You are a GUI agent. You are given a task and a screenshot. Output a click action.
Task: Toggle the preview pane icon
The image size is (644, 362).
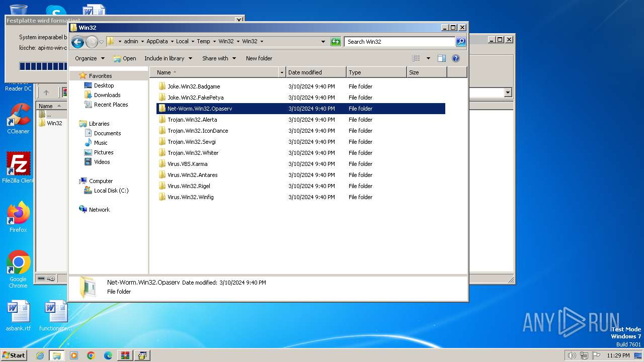point(442,58)
